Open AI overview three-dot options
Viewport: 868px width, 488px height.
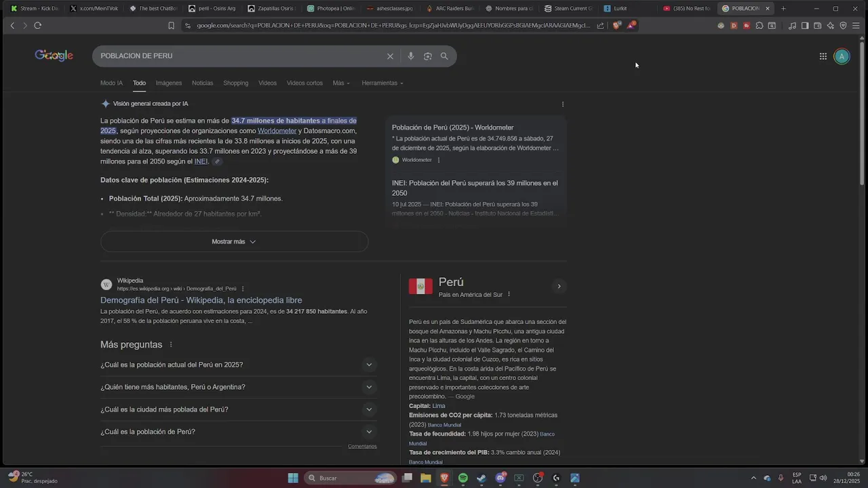[563, 104]
